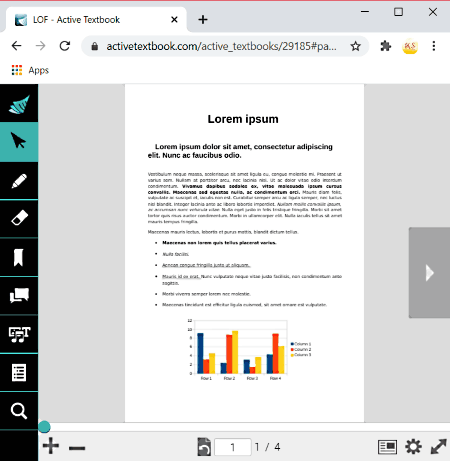Bookmark this page with the star

pyautogui.click(x=355, y=46)
